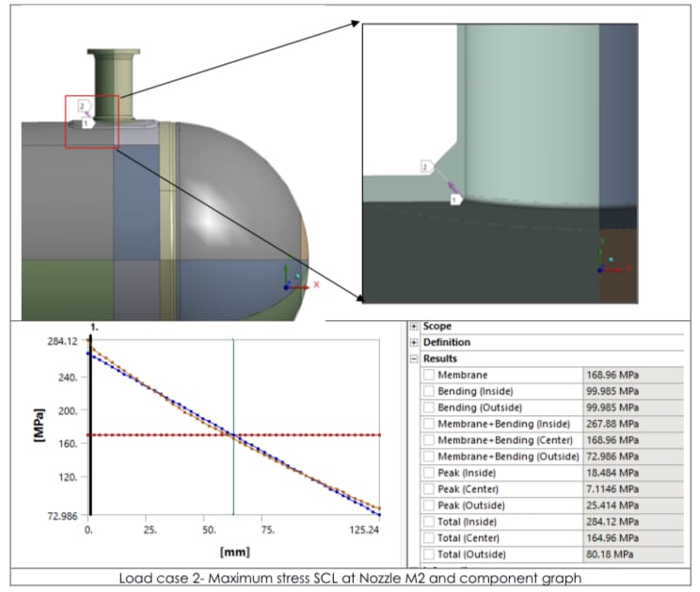Tick the Peak (Center) checkbox
This screenshot has width=700, height=592.
pos(429,488)
